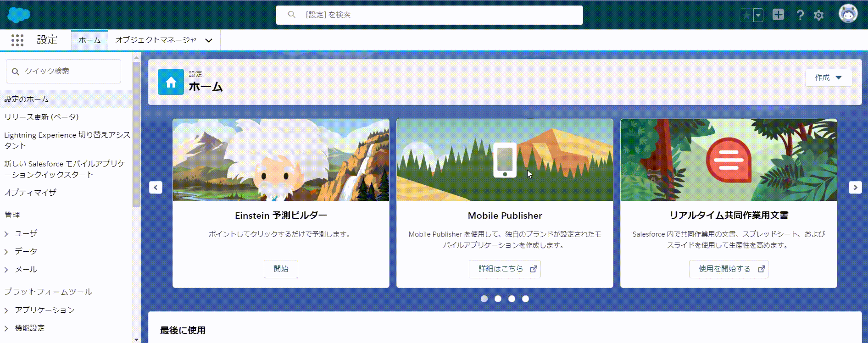Click the sidebar scrollbar down arrow
The height and width of the screenshot is (343, 868).
[136, 340]
